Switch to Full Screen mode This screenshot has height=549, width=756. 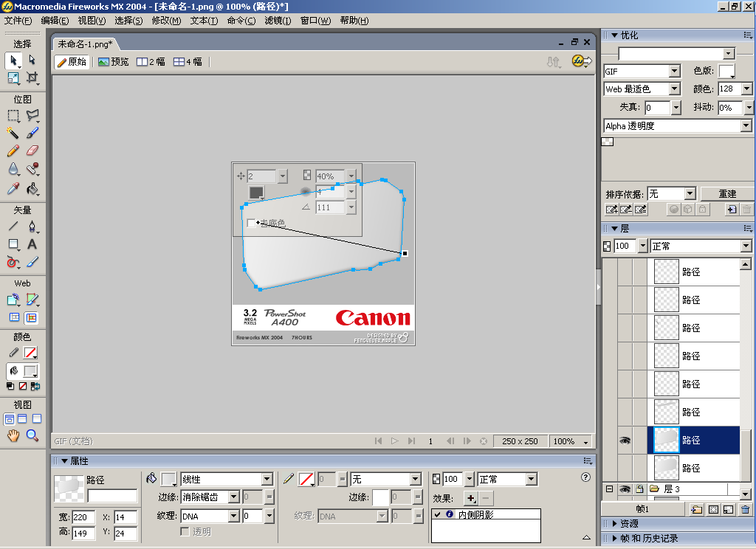tap(37, 419)
